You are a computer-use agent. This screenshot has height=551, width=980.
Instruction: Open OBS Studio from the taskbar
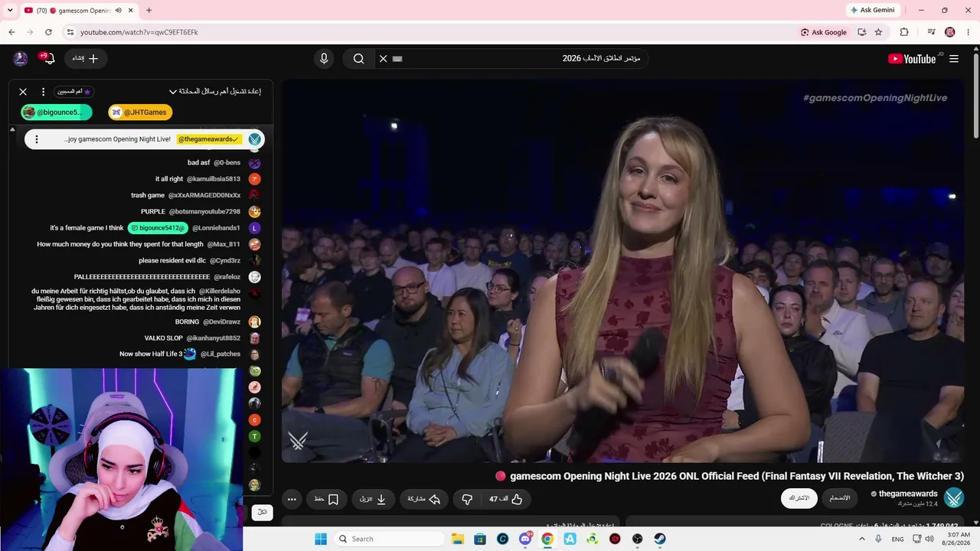click(637, 539)
